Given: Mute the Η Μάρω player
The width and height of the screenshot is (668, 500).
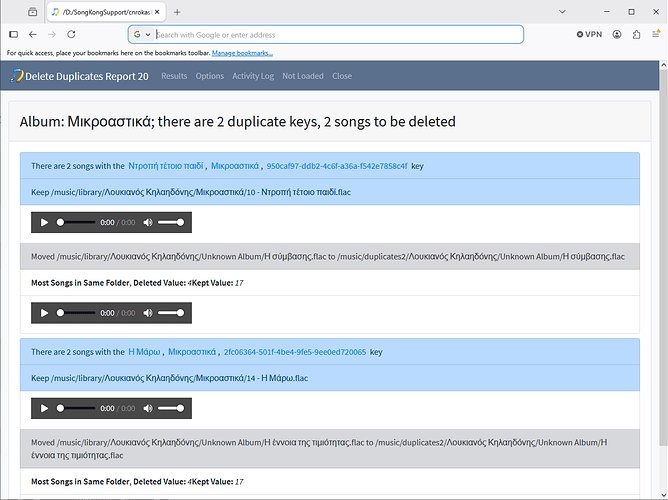Looking at the screenshot, I should pos(148,408).
